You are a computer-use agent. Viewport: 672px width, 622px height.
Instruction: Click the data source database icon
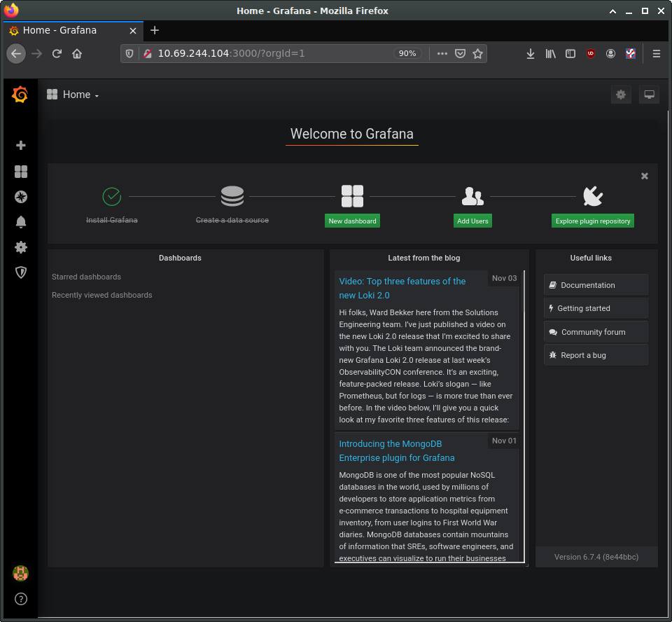pyautogui.click(x=232, y=196)
